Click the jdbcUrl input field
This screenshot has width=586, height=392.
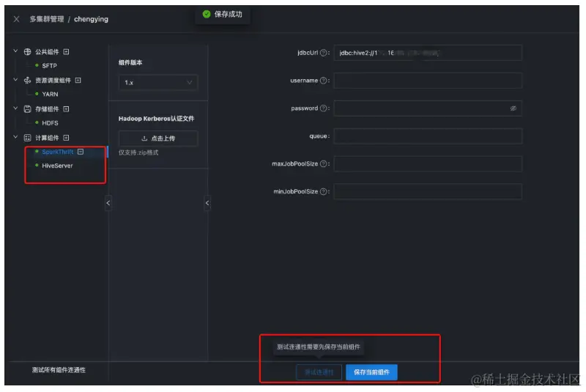(428, 53)
